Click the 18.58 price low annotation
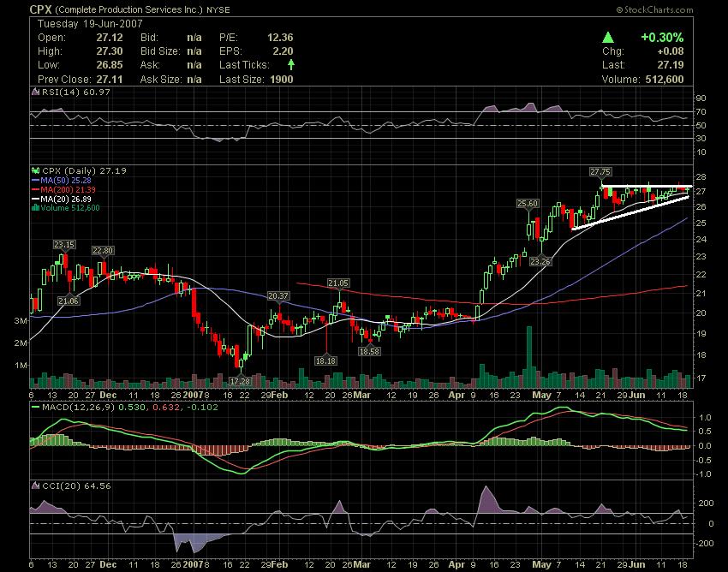Viewport: 728px width, 572px height. click(369, 351)
